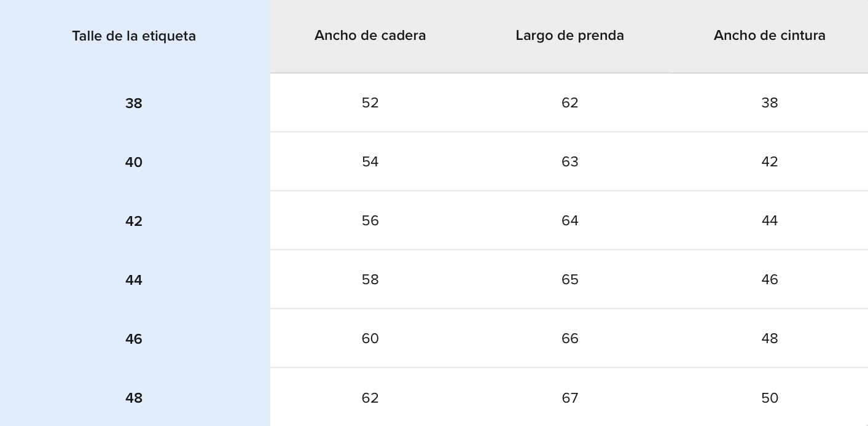Click waist width 38 in size 38 row
Viewport: 868px width, 426px height.
769,103
